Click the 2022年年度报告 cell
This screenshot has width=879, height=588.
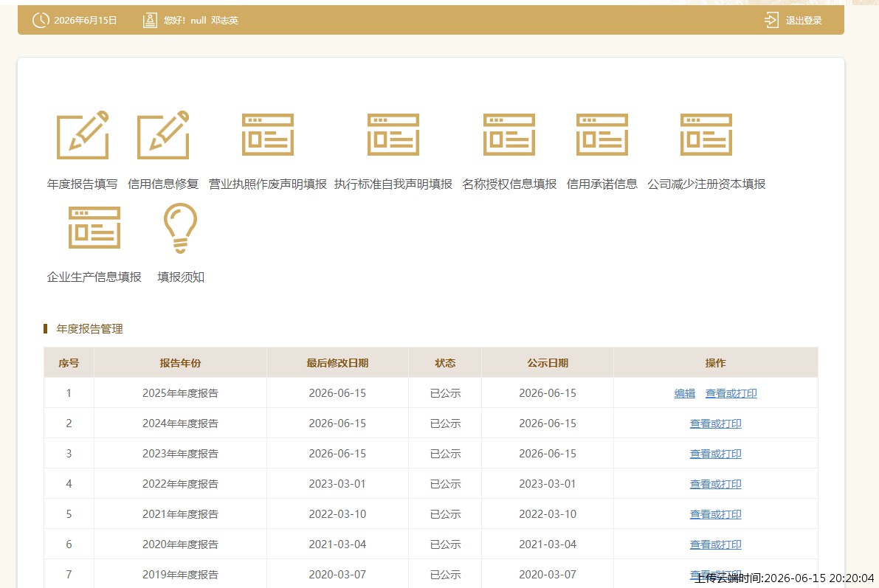pos(180,484)
